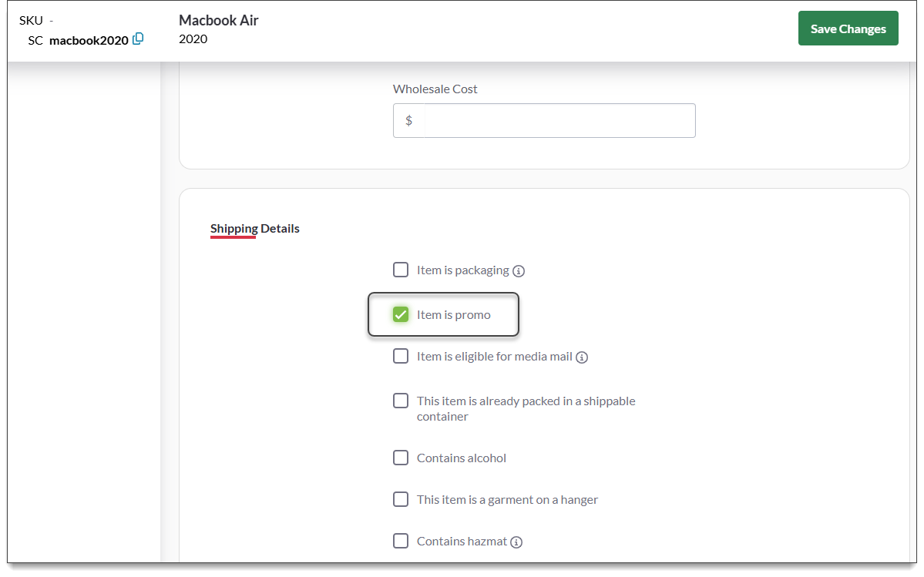Enable the Item is packaging checkbox
The image size is (924, 577).
[x=401, y=270]
